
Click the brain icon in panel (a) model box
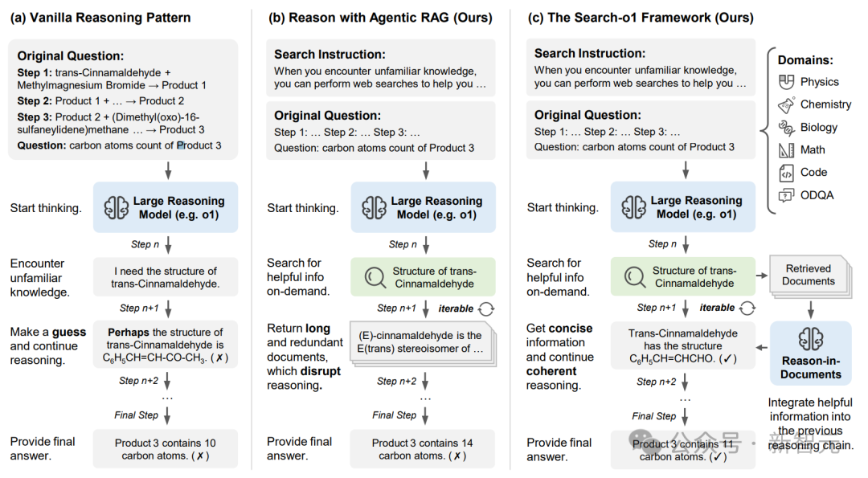pyautogui.click(x=117, y=208)
